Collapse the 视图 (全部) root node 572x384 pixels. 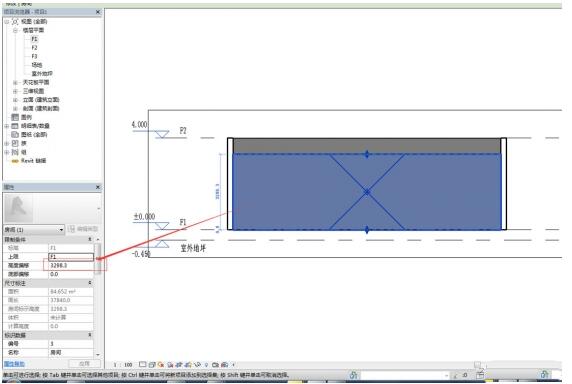[7, 22]
